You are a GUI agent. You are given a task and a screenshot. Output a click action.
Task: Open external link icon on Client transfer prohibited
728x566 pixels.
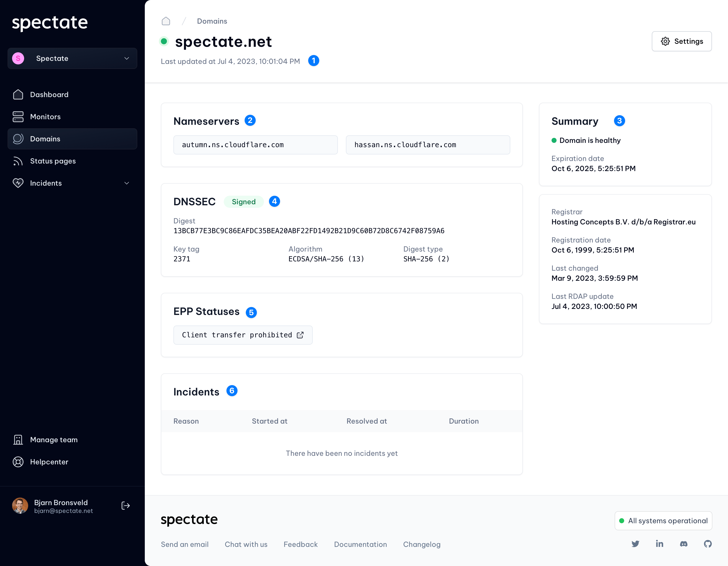300,335
